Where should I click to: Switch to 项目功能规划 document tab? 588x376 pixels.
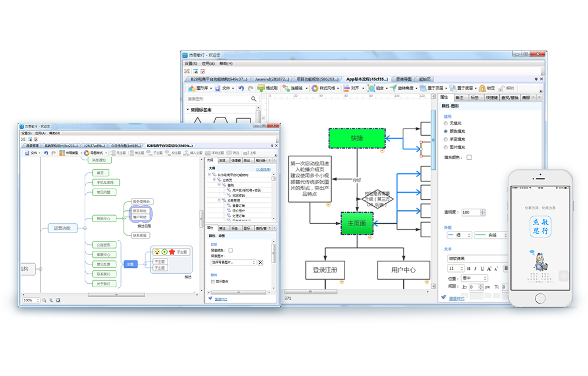[316, 79]
